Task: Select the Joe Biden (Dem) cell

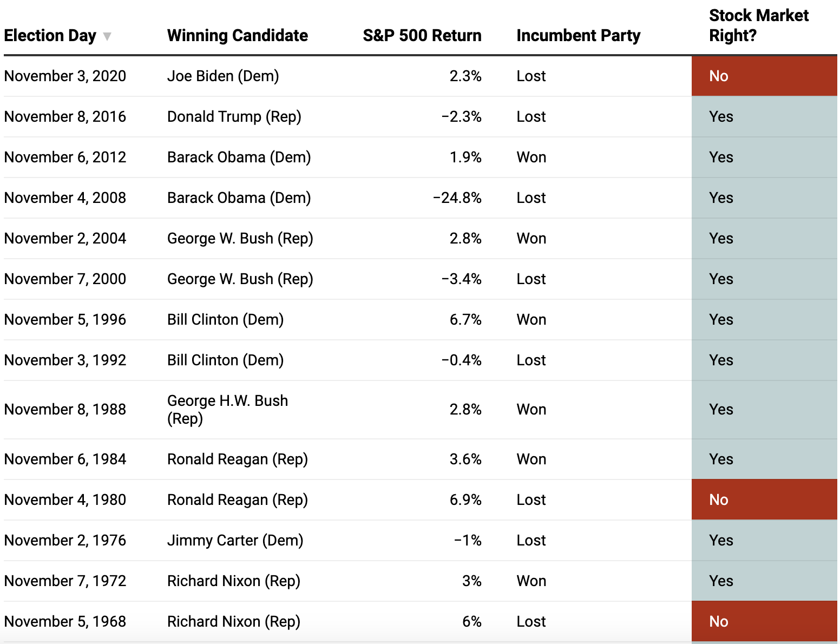Action: 223,76
